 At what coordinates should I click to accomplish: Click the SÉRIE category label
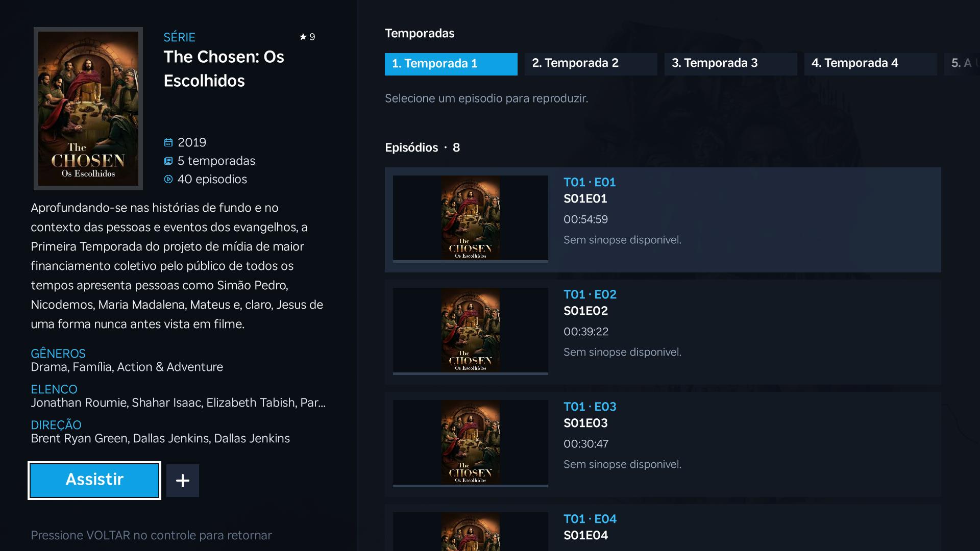coord(179,37)
